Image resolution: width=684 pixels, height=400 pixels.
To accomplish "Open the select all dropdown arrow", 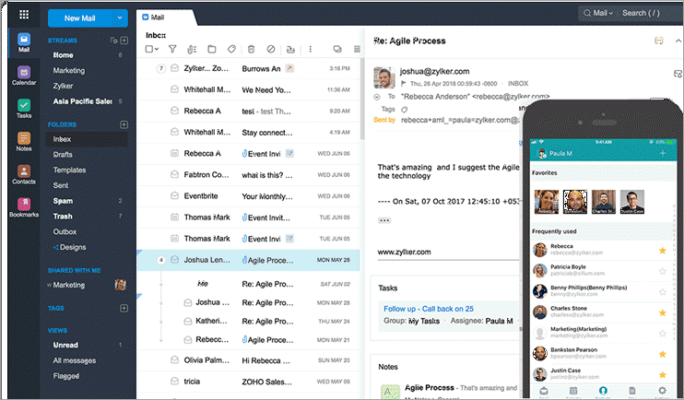I will (x=157, y=49).
